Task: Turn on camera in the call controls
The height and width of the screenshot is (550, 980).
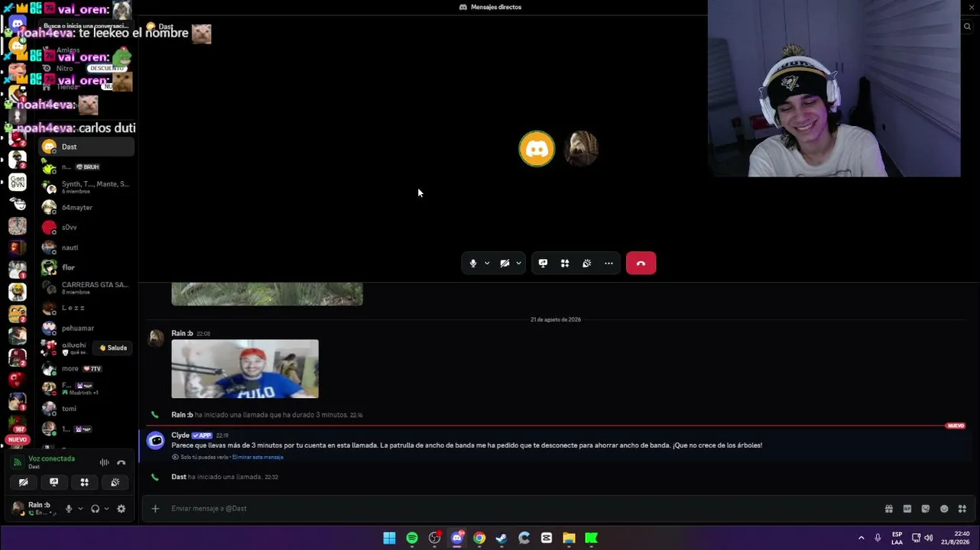Action: 505,264
